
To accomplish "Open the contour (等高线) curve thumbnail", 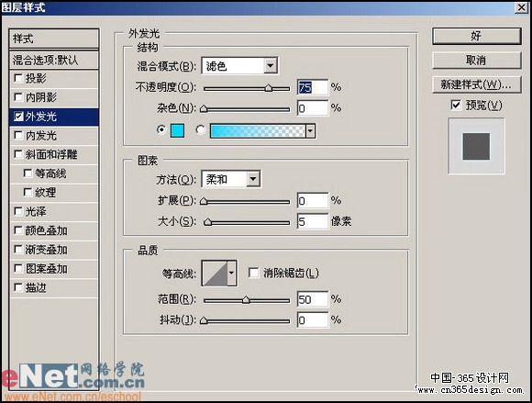I will [x=215, y=274].
